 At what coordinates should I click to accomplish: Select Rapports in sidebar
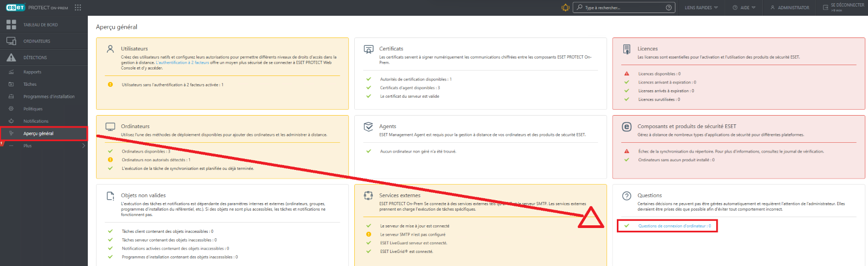pyautogui.click(x=32, y=72)
